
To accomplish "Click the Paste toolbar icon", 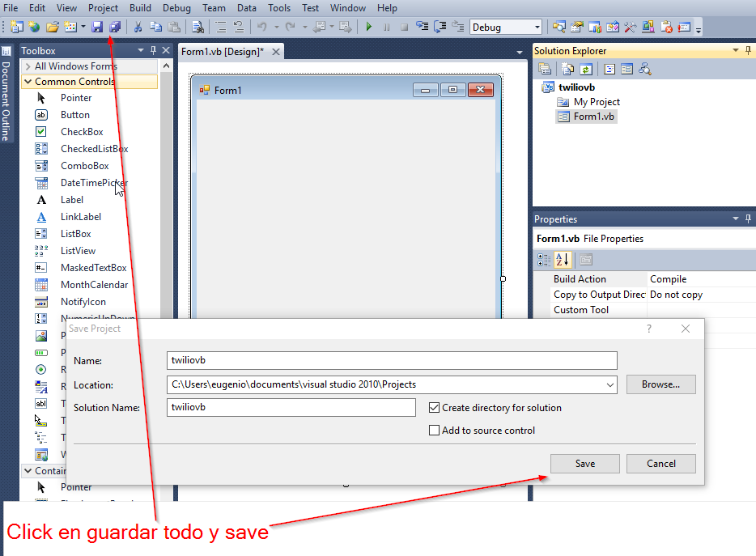I will pos(174,27).
